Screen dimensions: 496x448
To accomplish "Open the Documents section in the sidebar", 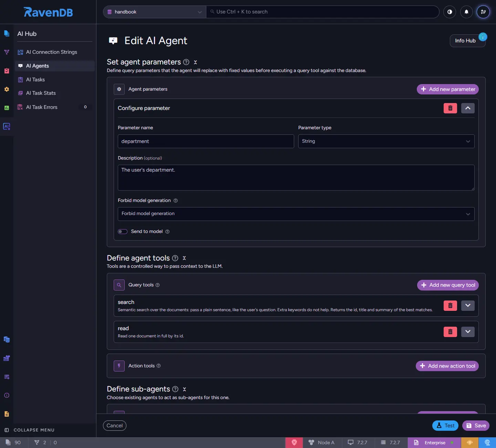I will 7,33.
